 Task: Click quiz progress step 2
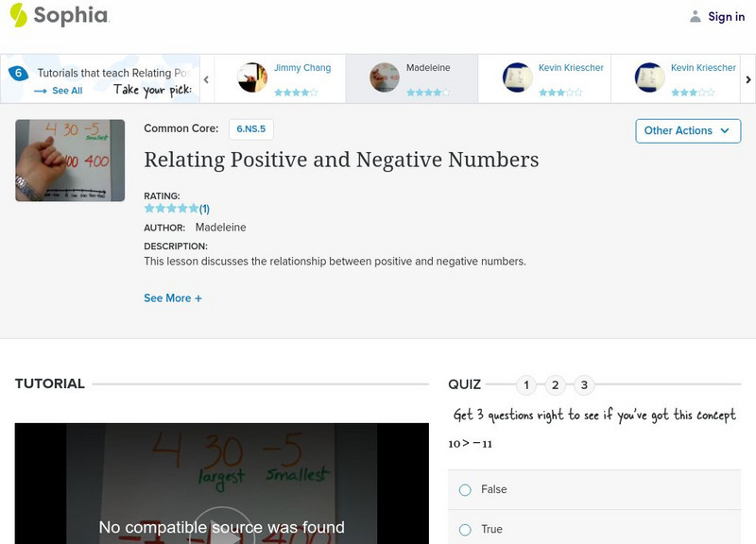[555, 383]
